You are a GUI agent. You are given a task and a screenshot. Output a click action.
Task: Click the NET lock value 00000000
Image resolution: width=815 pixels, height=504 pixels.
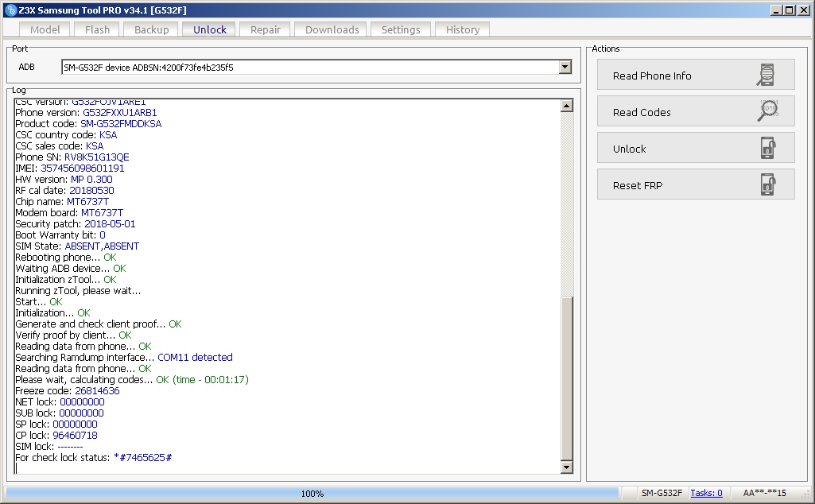(x=82, y=402)
